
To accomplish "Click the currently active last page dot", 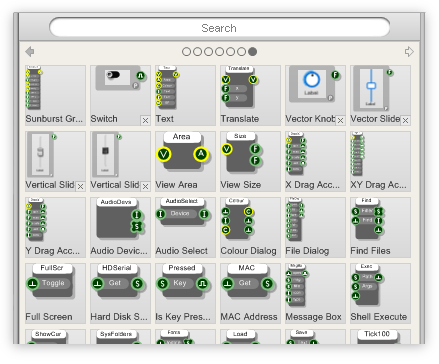I will coord(252,52).
